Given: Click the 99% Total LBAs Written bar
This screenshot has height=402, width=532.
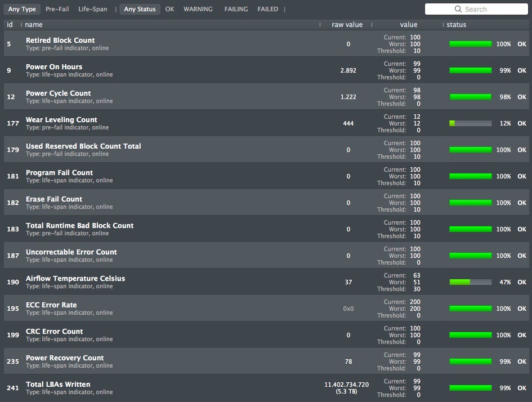Looking at the screenshot, I should 471,388.
